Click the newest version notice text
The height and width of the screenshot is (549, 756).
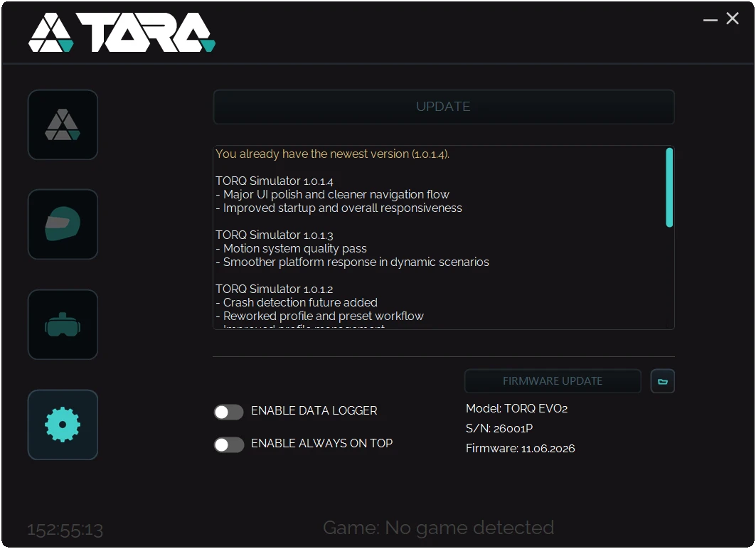[332, 154]
